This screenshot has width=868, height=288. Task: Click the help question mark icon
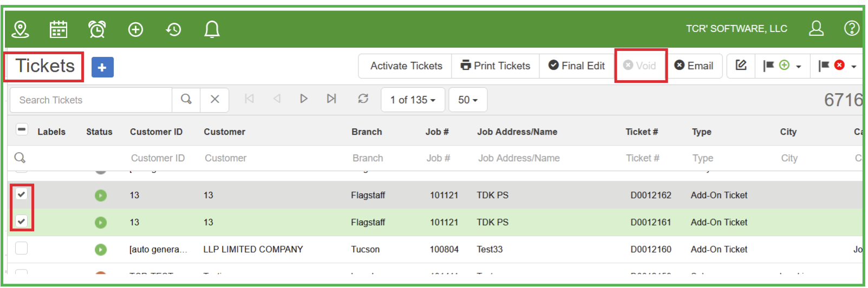pos(851,28)
